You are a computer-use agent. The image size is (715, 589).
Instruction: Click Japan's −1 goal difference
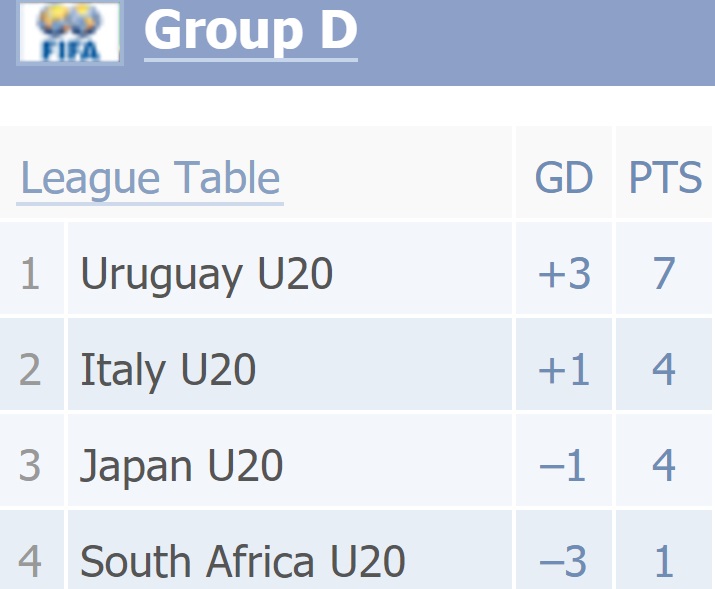pyautogui.click(x=562, y=465)
